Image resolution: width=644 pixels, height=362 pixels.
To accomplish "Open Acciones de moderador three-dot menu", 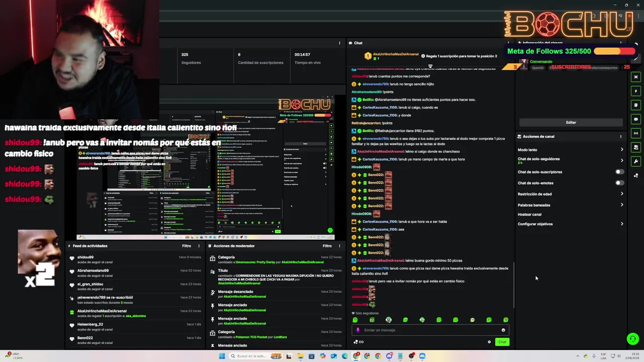I will 340,246.
